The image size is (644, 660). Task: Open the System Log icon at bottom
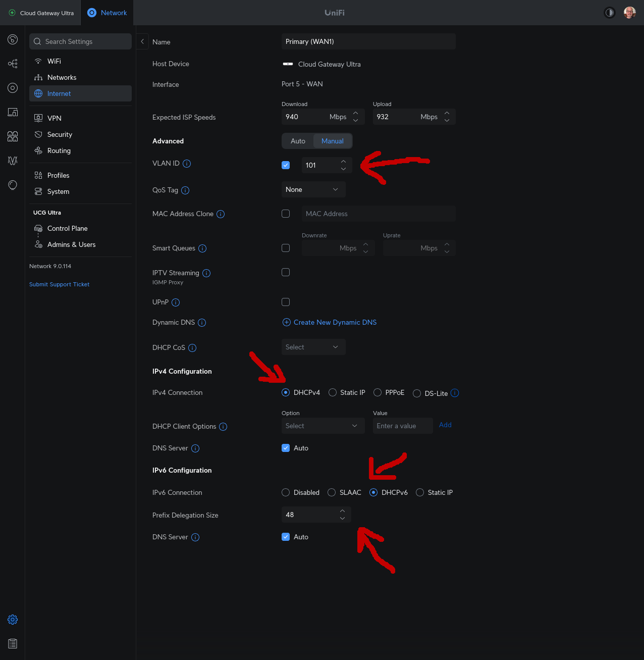pyautogui.click(x=13, y=644)
